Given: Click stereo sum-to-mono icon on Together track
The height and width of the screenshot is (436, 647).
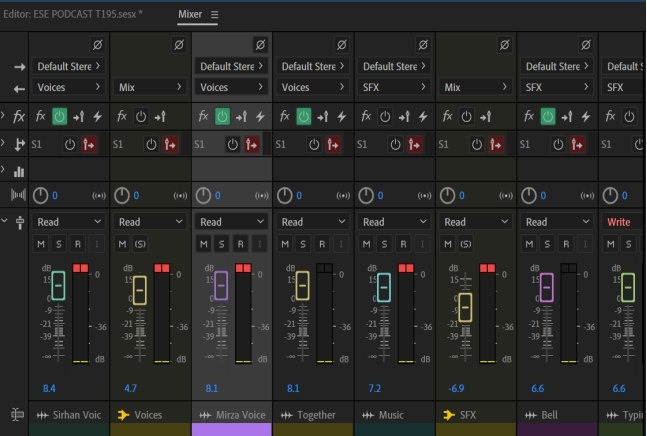Looking at the screenshot, I should click(342, 195).
